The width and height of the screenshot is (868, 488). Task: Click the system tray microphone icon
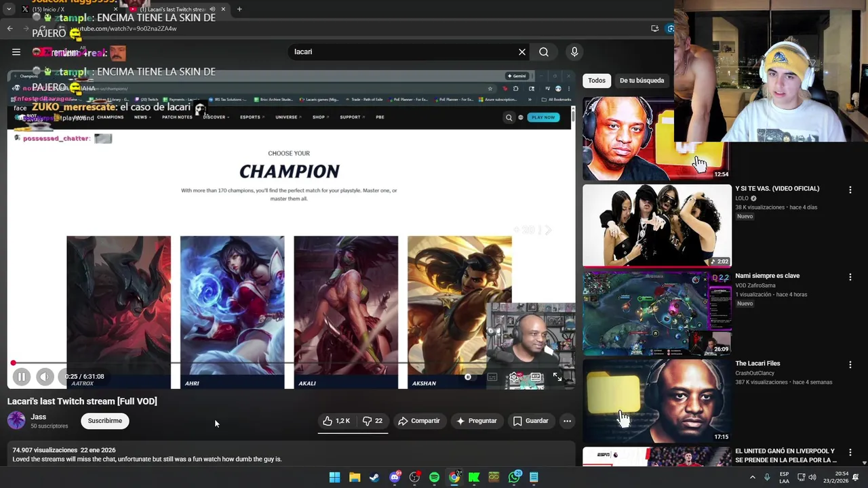767,477
